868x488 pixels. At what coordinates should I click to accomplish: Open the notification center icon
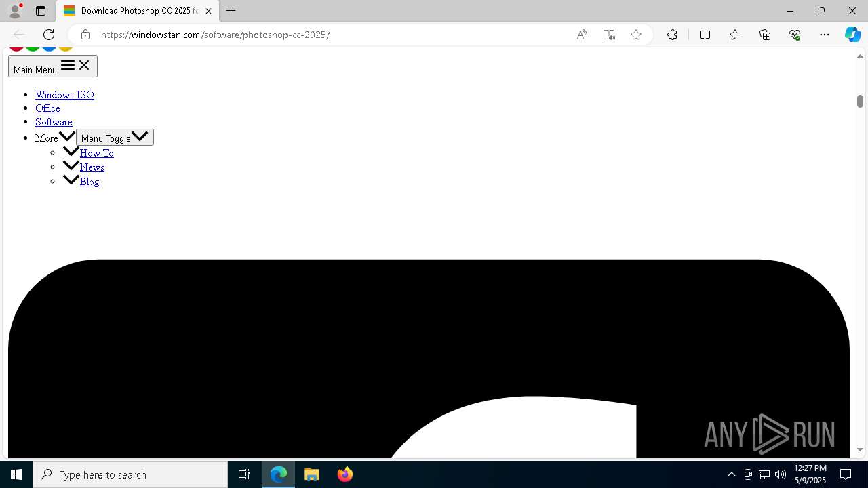point(846,474)
